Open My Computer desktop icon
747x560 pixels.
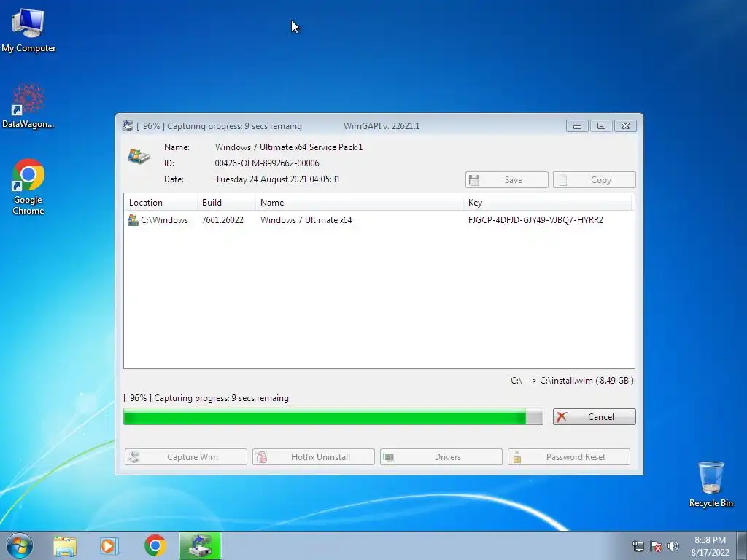[x=28, y=30]
